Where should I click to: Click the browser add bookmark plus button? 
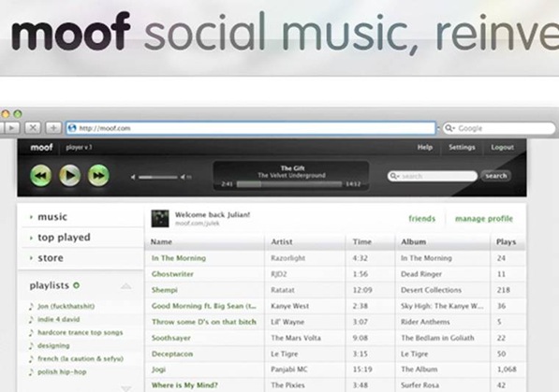coord(53,128)
